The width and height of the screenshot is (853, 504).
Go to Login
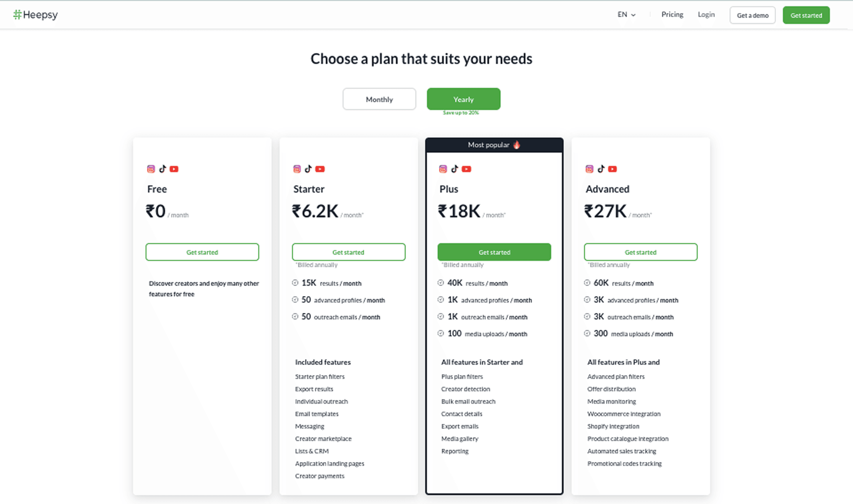tap(706, 14)
